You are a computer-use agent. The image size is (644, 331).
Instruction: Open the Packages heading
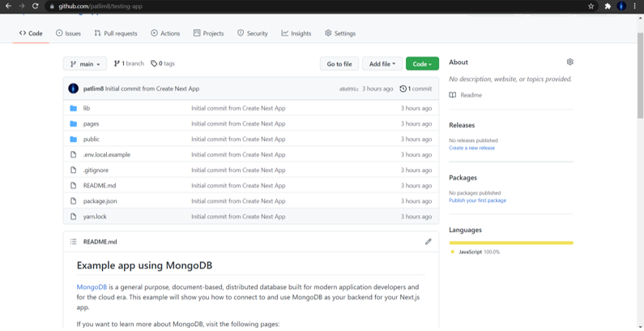(463, 178)
